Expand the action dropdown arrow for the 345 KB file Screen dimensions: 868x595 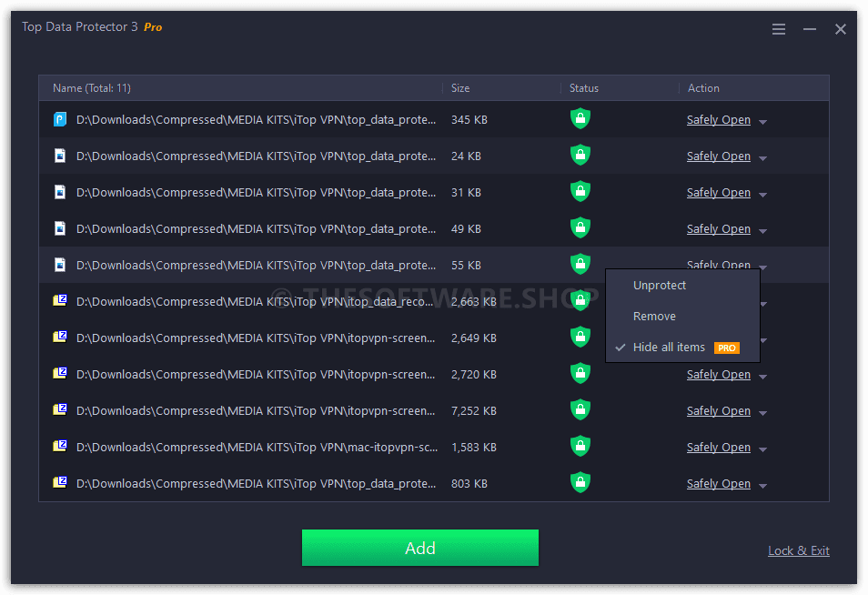(762, 122)
